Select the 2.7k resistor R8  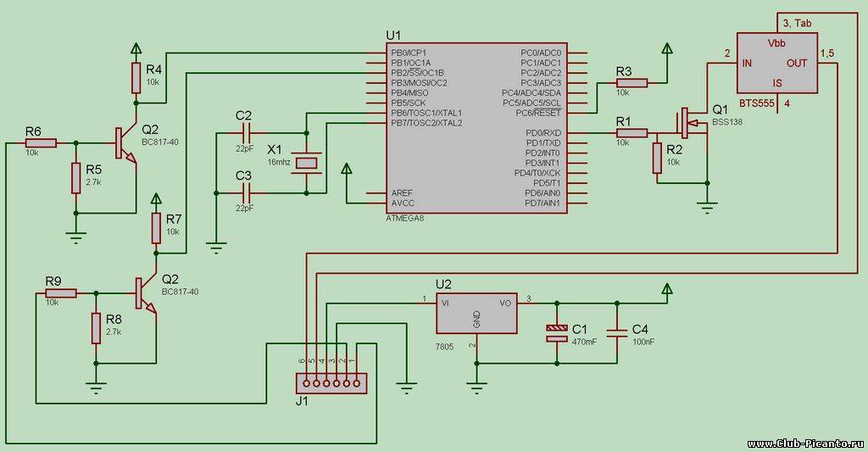(x=96, y=328)
